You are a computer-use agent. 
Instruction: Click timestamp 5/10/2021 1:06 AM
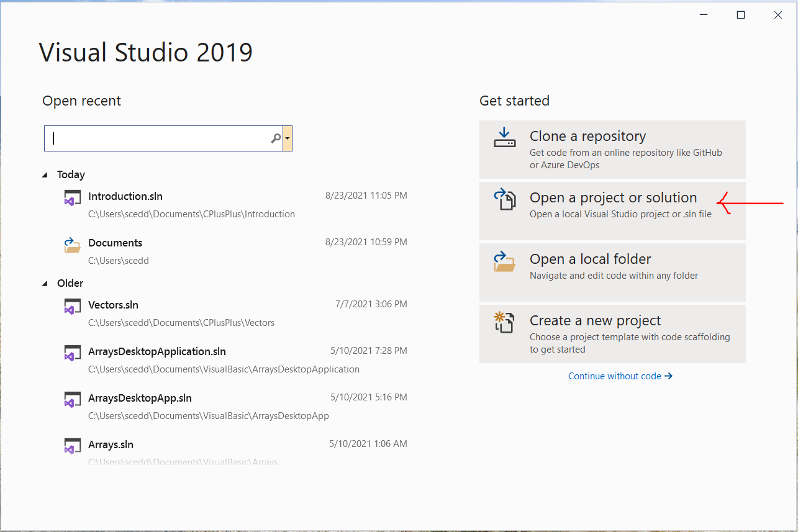click(x=368, y=444)
